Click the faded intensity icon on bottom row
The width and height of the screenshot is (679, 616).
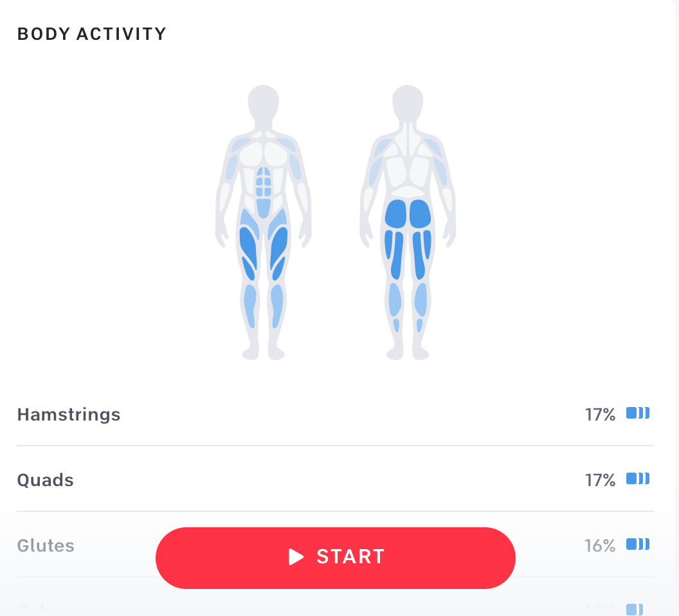tap(635, 610)
